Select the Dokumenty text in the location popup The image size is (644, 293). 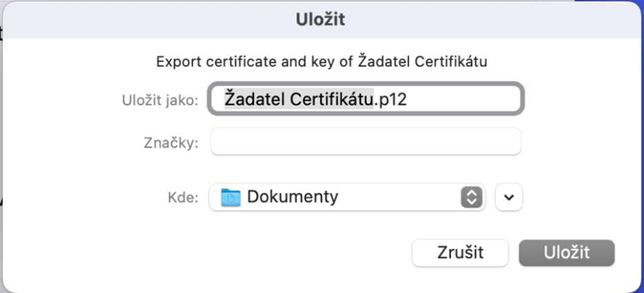[293, 197]
